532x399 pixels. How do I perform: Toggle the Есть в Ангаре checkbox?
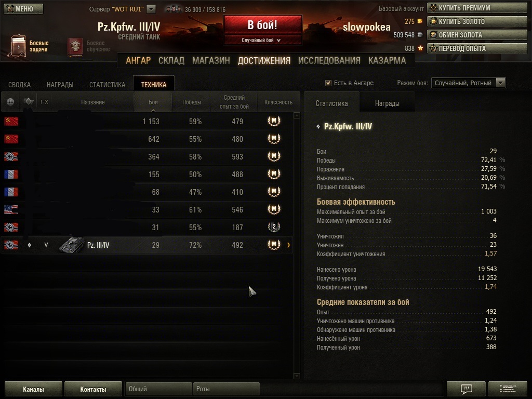pyautogui.click(x=328, y=83)
